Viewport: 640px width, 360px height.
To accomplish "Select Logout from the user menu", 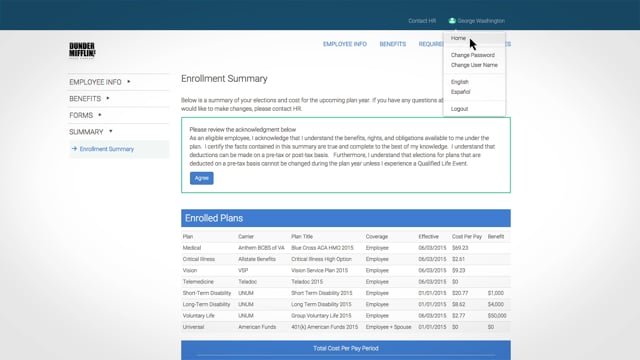I will coord(459,109).
